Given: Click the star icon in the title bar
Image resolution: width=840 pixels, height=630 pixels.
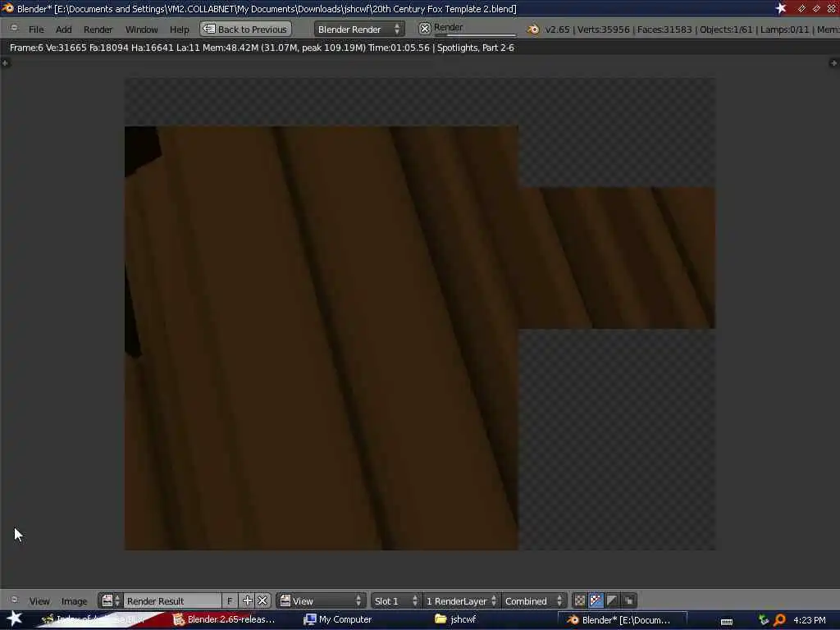Looking at the screenshot, I should coord(781,8).
